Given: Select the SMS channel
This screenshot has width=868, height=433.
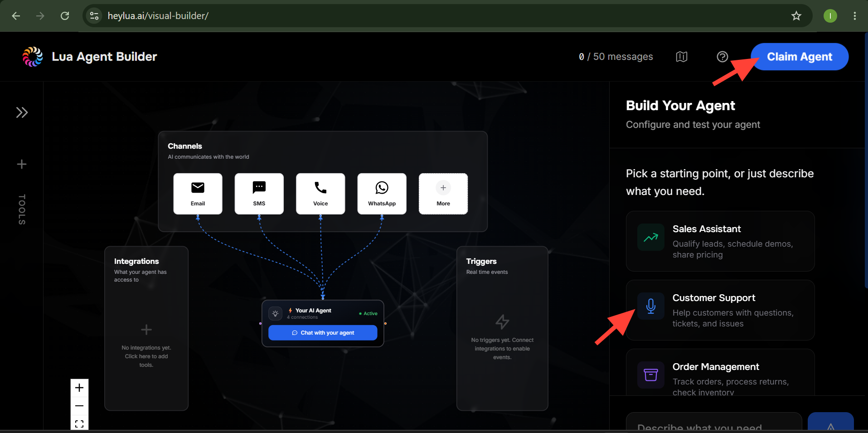Looking at the screenshot, I should pos(259,194).
